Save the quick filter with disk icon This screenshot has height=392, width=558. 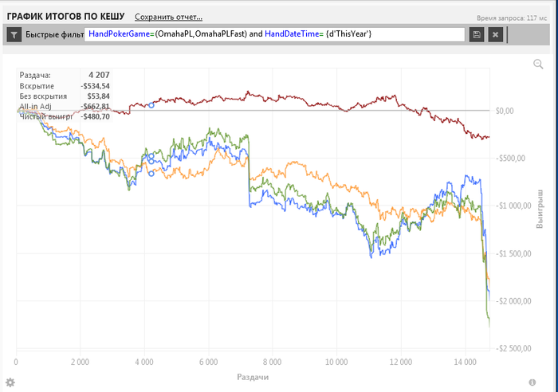point(477,34)
